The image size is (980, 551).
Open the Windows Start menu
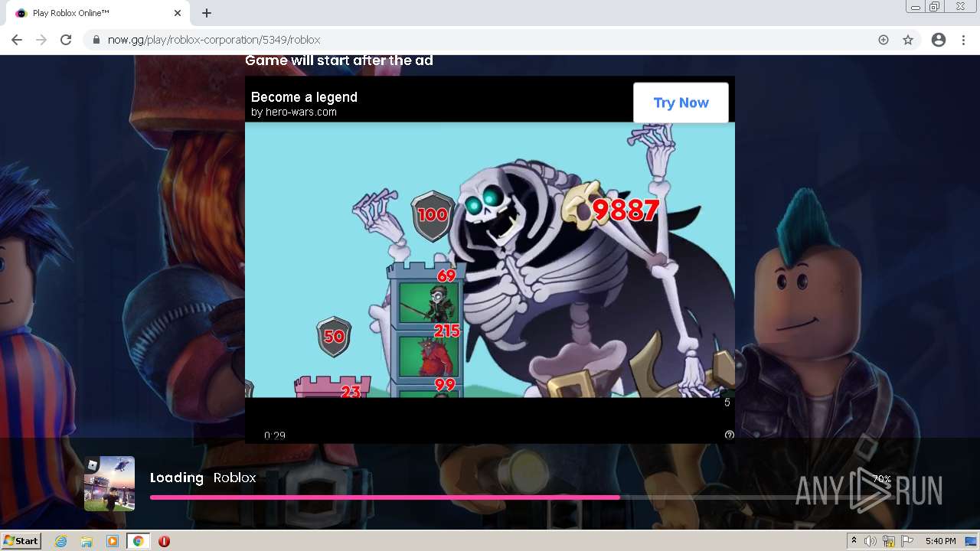pyautogui.click(x=21, y=541)
